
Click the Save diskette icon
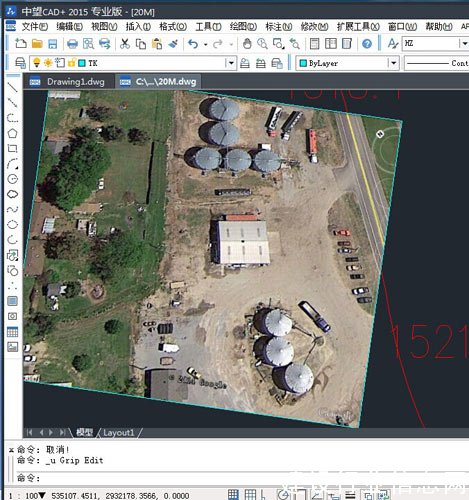click(53, 44)
